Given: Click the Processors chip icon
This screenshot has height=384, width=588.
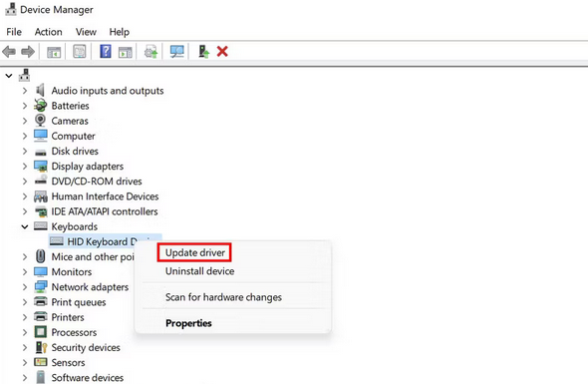Looking at the screenshot, I should [x=41, y=332].
